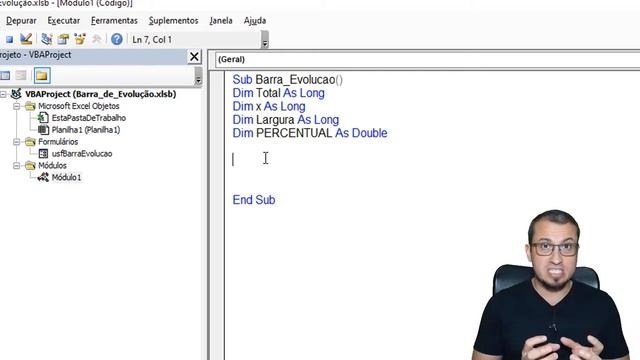Open the Suplementos menu
This screenshot has height=360, width=640.
pyautogui.click(x=173, y=20)
